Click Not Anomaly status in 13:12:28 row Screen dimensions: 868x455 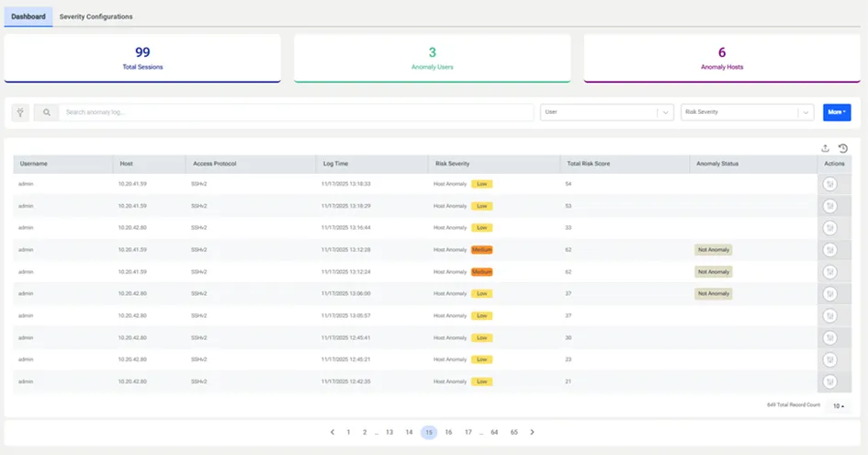tap(714, 250)
